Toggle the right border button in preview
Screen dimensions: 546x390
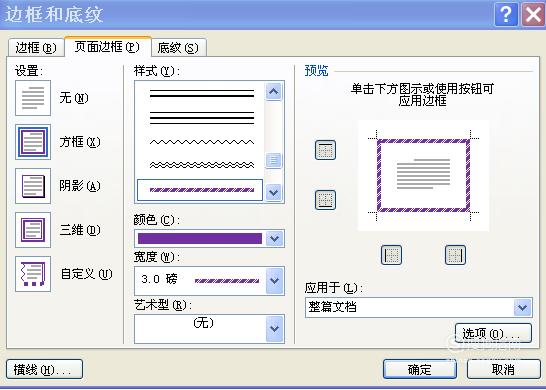[455, 255]
